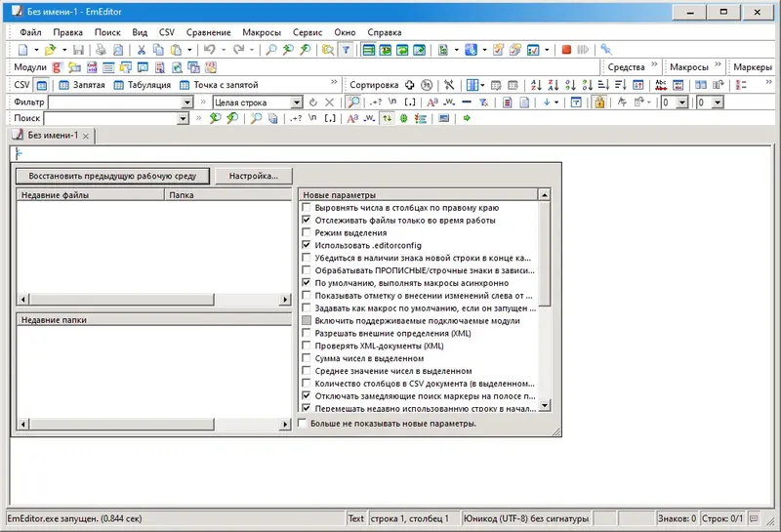Click the Cut scissors icon
This screenshot has height=532, width=781.
(142, 50)
